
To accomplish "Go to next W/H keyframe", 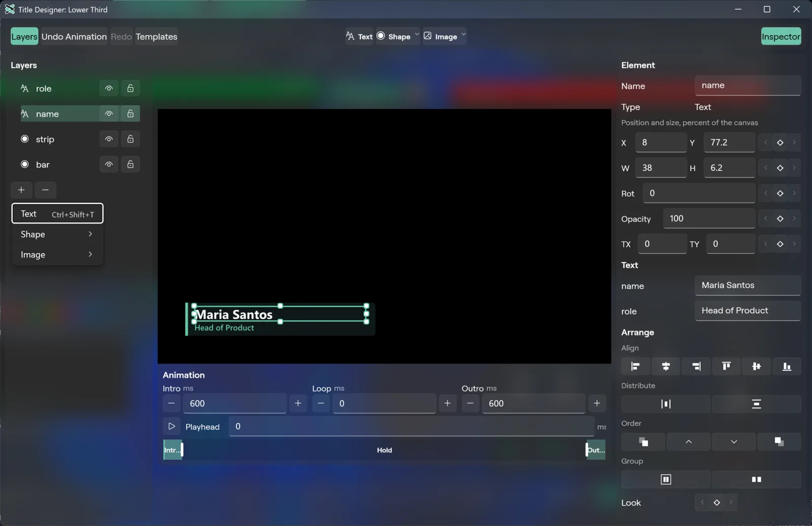I will (794, 168).
